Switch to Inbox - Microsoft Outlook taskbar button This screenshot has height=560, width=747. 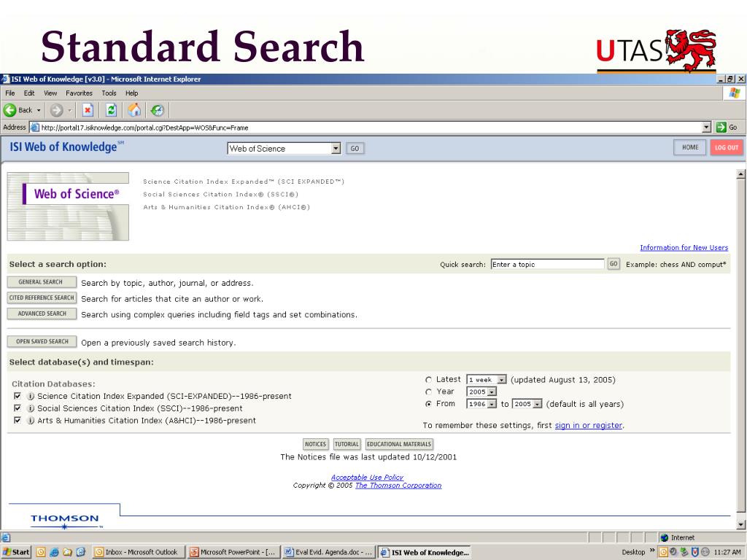[138, 553]
